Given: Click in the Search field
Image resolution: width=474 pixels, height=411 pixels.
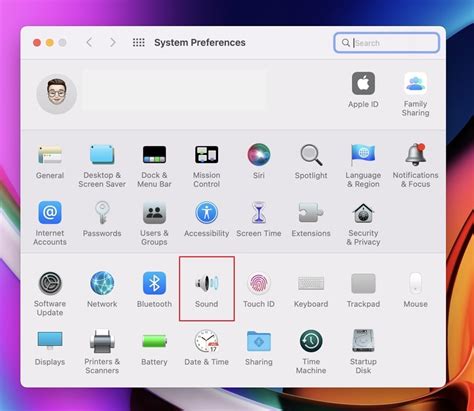Looking at the screenshot, I should pyautogui.click(x=386, y=43).
